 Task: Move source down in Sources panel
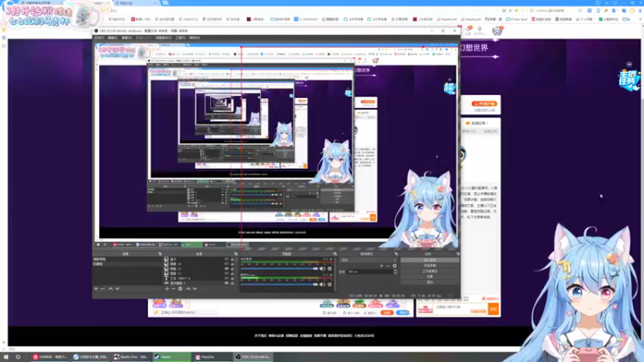pyautogui.click(x=195, y=289)
